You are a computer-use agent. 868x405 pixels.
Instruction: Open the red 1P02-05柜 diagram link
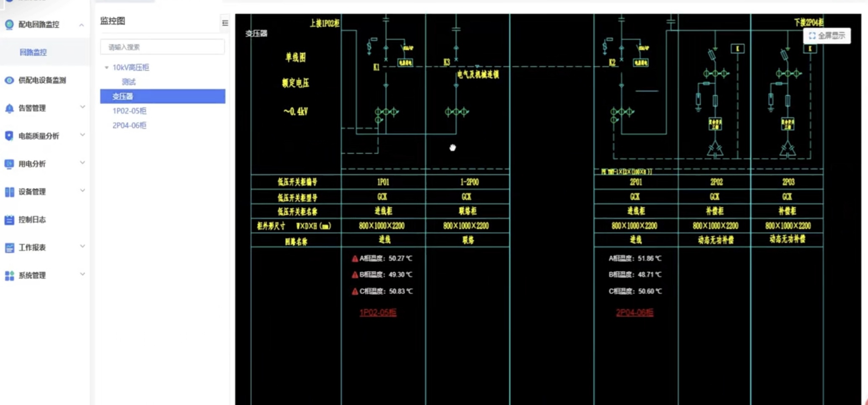point(378,312)
